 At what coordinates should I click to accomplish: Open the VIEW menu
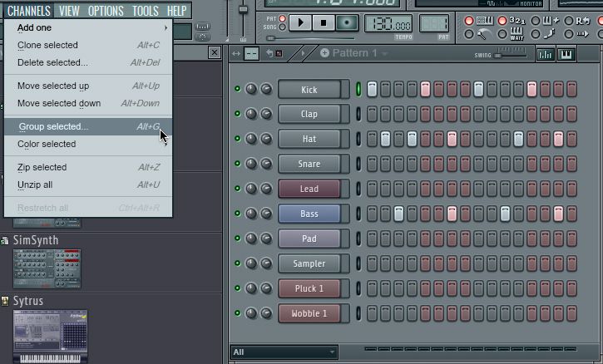[69, 11]
